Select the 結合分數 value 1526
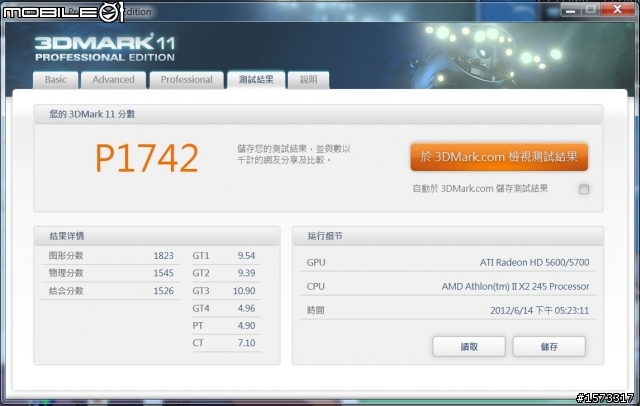640x406 pixels. (164, 291)
